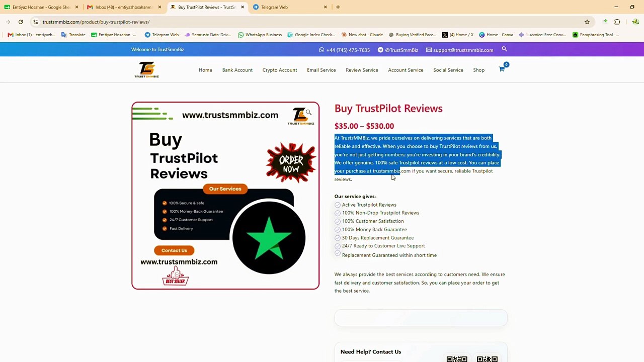Open the New chat - Claude bookmark
The height and width of the screenshot is (362, 644).
[362, 35]
